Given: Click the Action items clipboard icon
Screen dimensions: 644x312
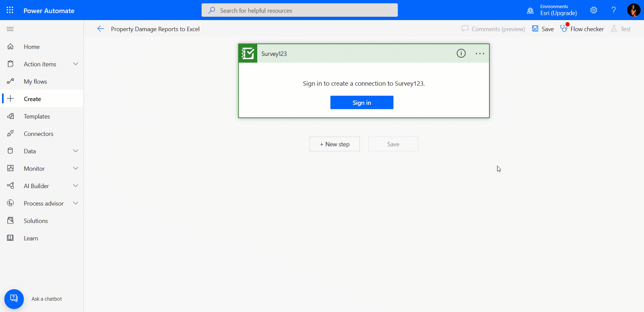Looking at the screenshot, I should click(10, 64).
